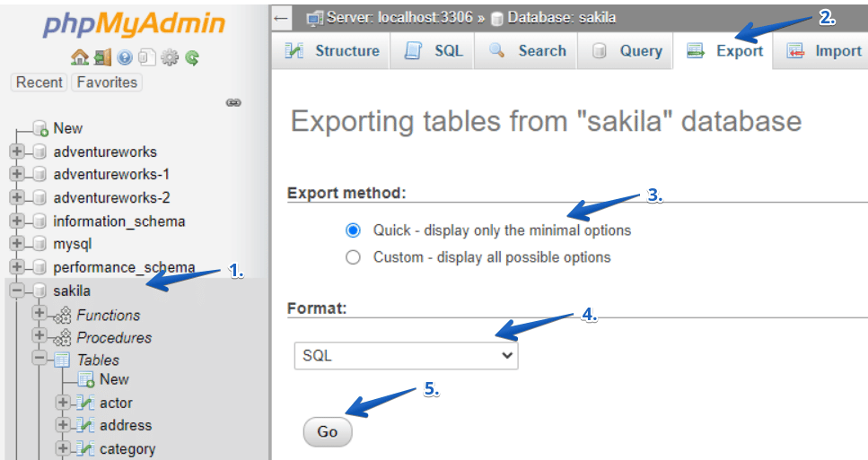Switch to the Import tab
The image size is (868, 460).
click(821, 51)
